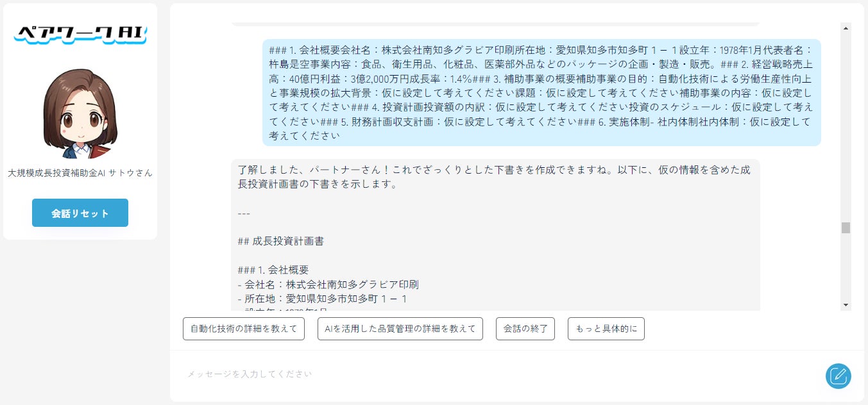Image resolution: width=868 pixels, height=405 pixels.
Task: Click the 了解しました、パートナーさん reply text
Action: (x=494, y=178)
